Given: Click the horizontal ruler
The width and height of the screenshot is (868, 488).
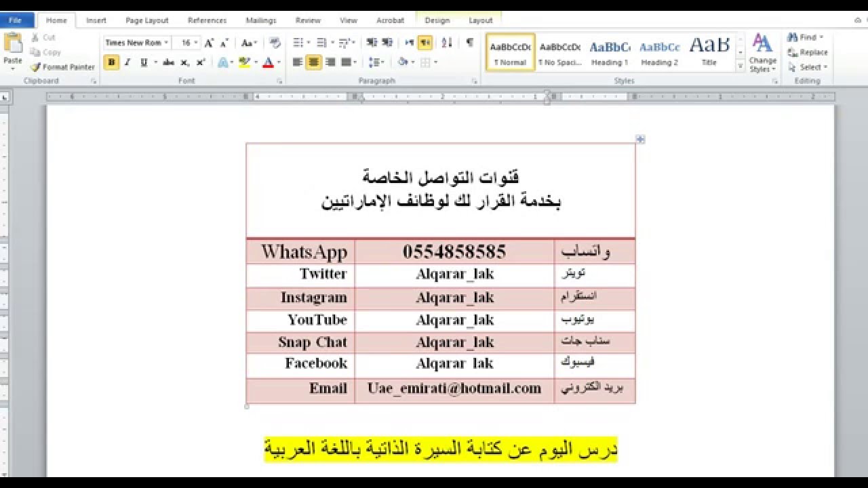Looking at the screenshot, I should (x=441, y=97).
